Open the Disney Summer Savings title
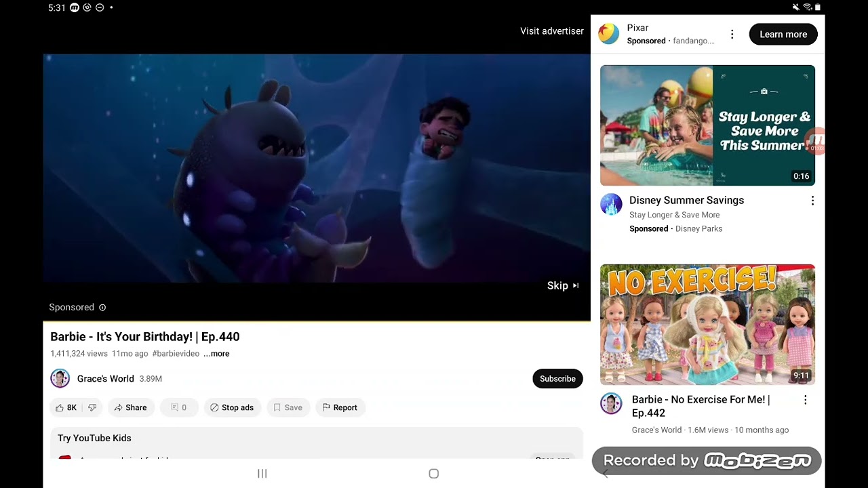The width and height of the screenshot is (868, 488). [x=686, y=200]
